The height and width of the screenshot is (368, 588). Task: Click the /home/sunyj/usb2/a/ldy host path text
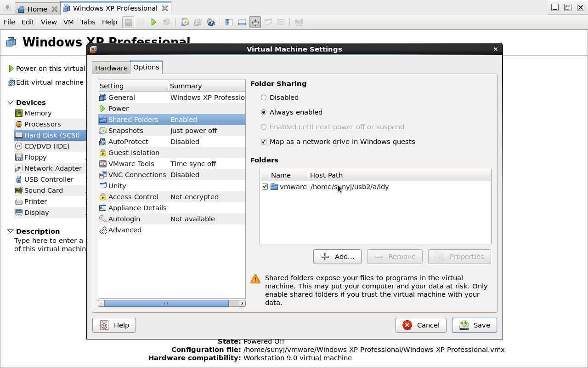350,187
